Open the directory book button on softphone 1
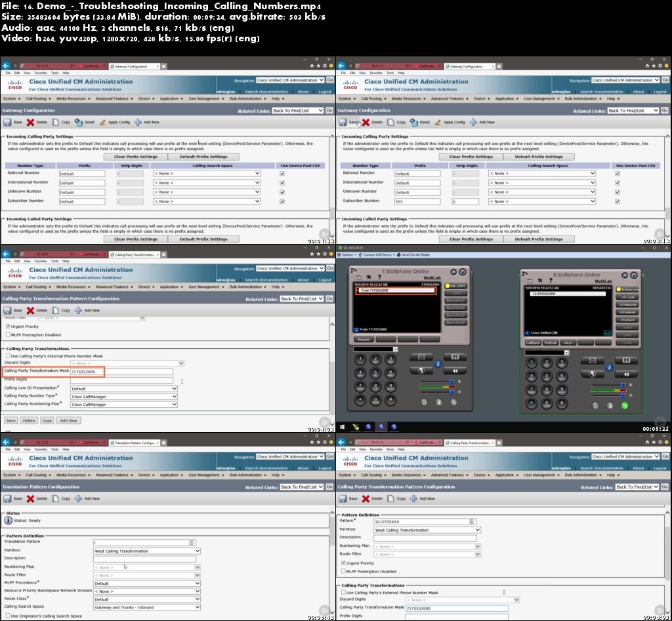 (455, 357)
